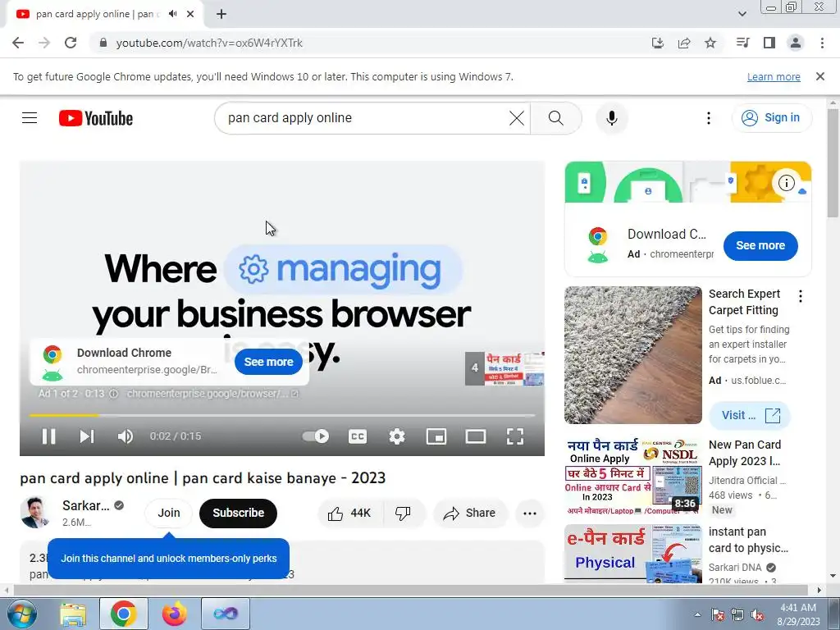Click the Chrome taskbar icon
The image size is (840, 630).
point(123,614)
